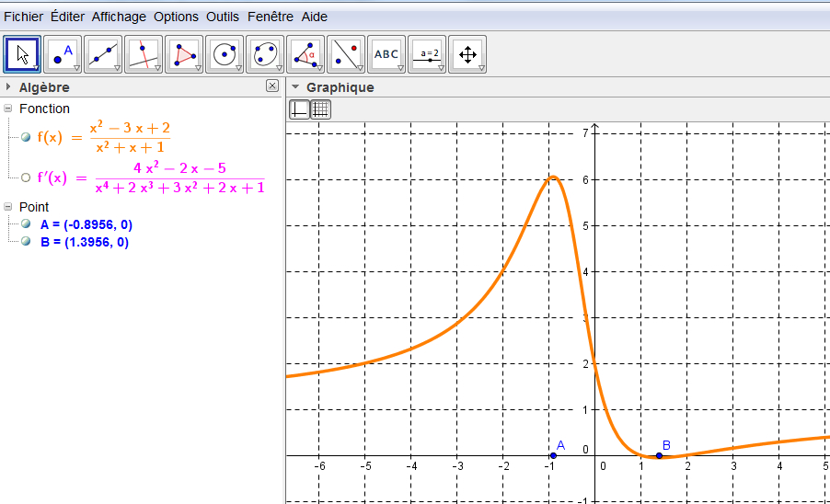Open the Outils menu
This screenshot has width=830, height=504.
(x=223, y=17)
